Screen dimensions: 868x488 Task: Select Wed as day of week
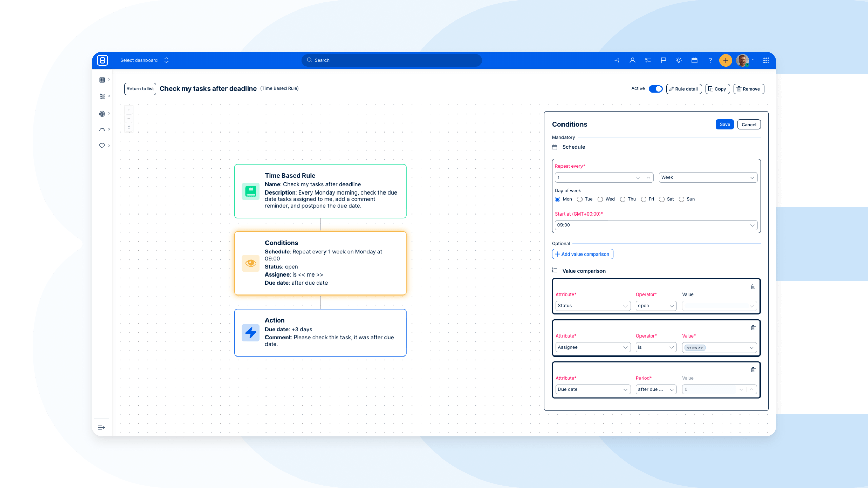600,199
